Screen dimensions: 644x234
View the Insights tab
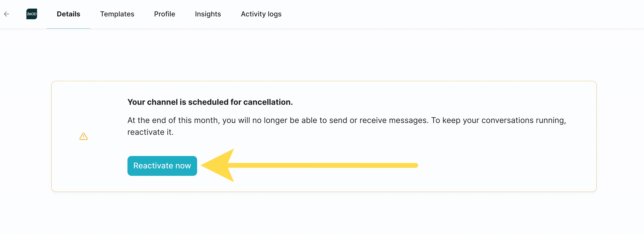tap(208, 14)
